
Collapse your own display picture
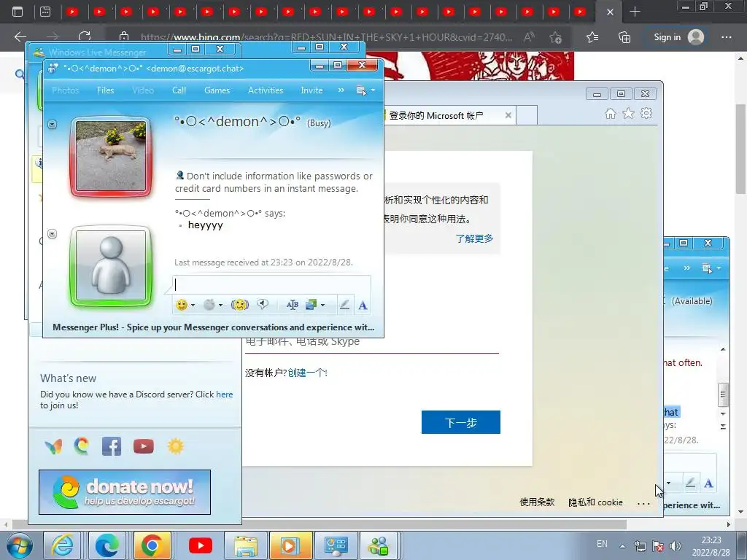[53, 234]
